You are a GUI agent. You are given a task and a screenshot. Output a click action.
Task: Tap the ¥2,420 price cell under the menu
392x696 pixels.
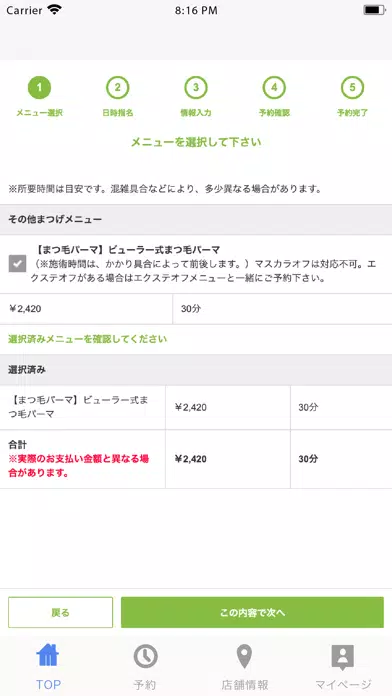coord(86,309)
